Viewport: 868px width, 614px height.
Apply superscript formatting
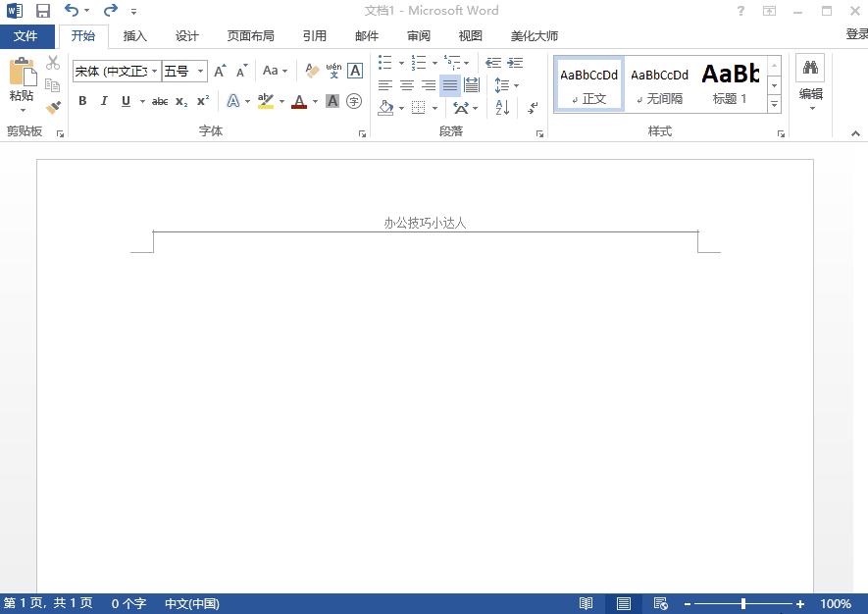[x=202, y=101]
